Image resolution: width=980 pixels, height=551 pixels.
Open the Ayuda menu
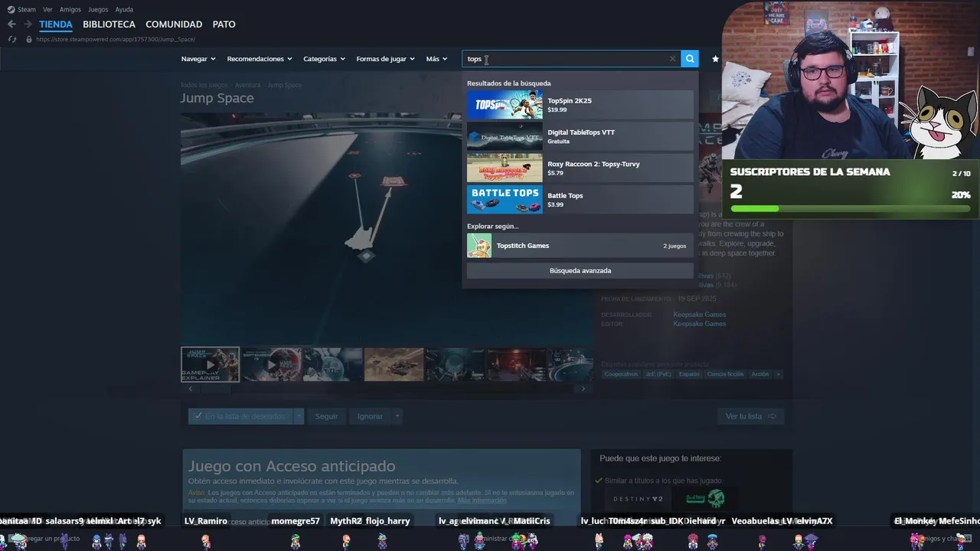tap(124, 9)
